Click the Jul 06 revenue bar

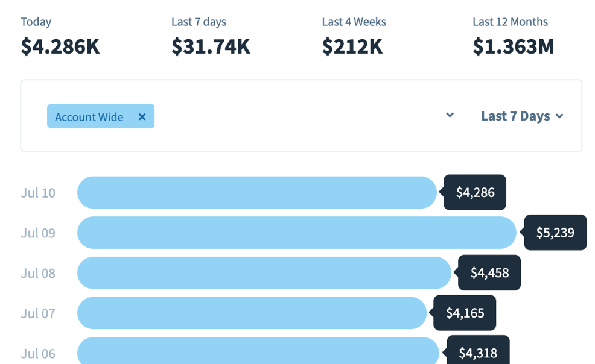pyautogui.click(x=258, y=351)
